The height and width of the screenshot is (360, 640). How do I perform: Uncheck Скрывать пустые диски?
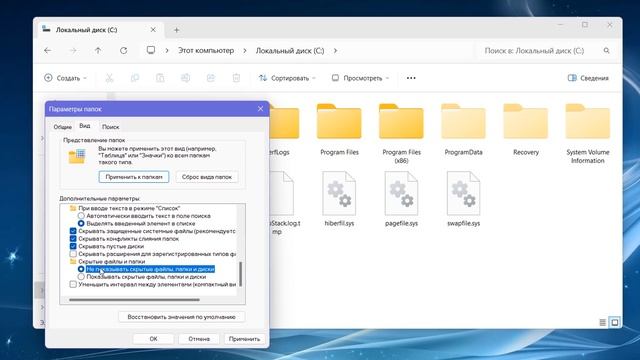tap(73, 246)
